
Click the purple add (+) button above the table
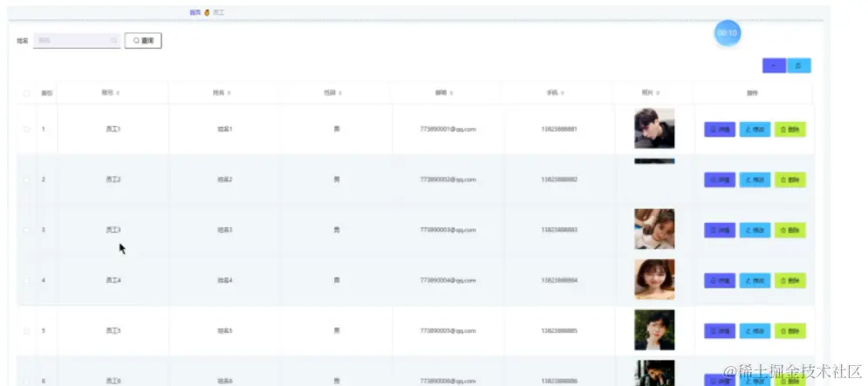click(x=774, y=65)
